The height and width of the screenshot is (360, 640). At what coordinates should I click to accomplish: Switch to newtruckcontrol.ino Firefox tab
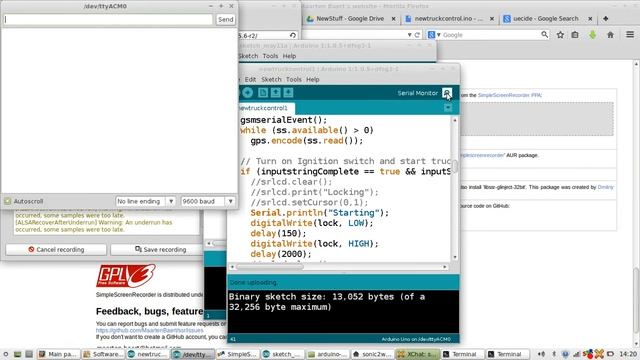(448, 19)
